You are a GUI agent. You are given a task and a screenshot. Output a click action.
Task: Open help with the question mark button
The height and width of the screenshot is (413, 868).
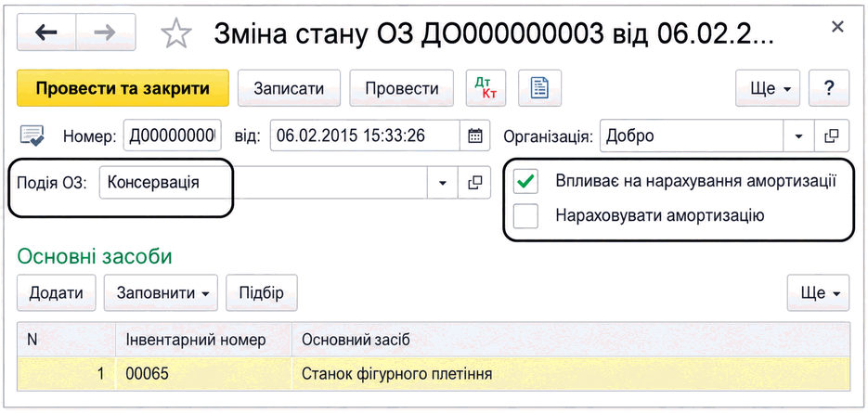(829, 88)
